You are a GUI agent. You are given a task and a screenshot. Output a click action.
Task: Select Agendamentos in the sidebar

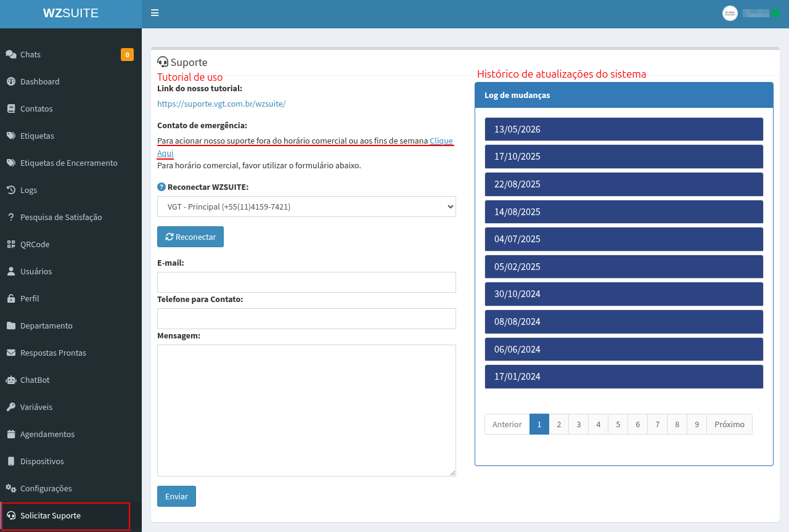click(71, 434)
